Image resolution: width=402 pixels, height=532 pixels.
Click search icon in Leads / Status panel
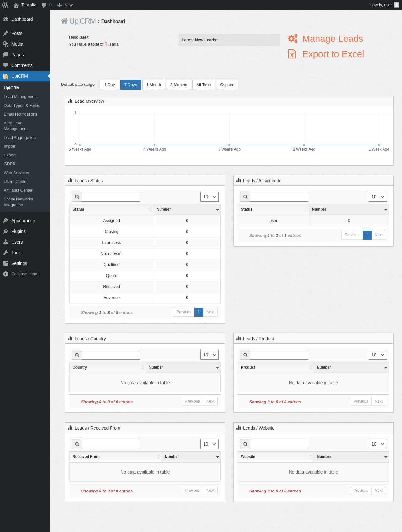pyautogui.click(x=77, y=197)
